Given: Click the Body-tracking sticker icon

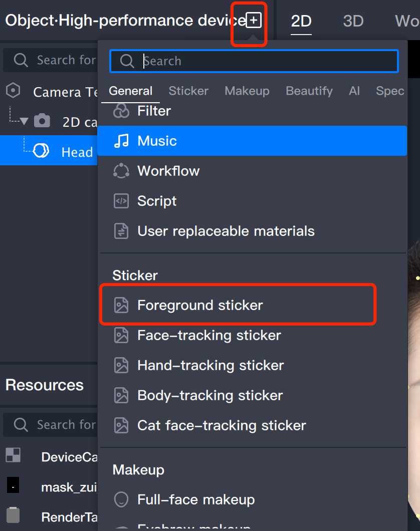Looking at the screenshot, I should pyautogui.click(x=121, y=395).
